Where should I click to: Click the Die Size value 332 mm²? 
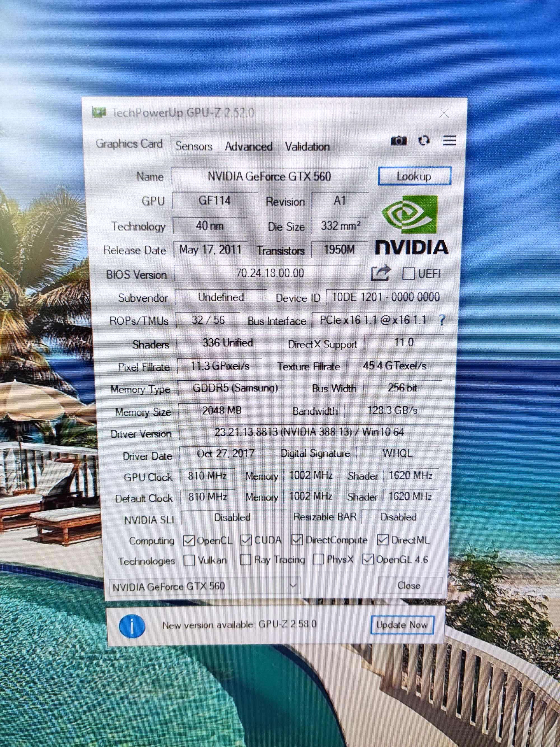(340, 225)
